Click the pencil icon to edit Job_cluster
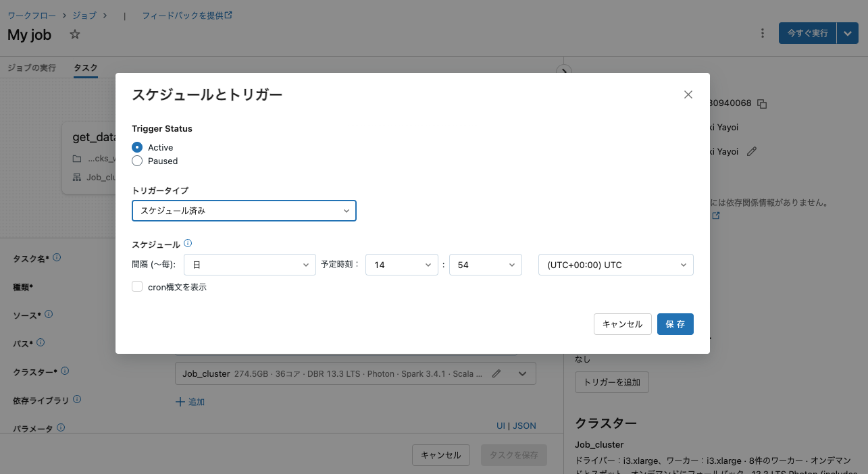 point(496,373)
